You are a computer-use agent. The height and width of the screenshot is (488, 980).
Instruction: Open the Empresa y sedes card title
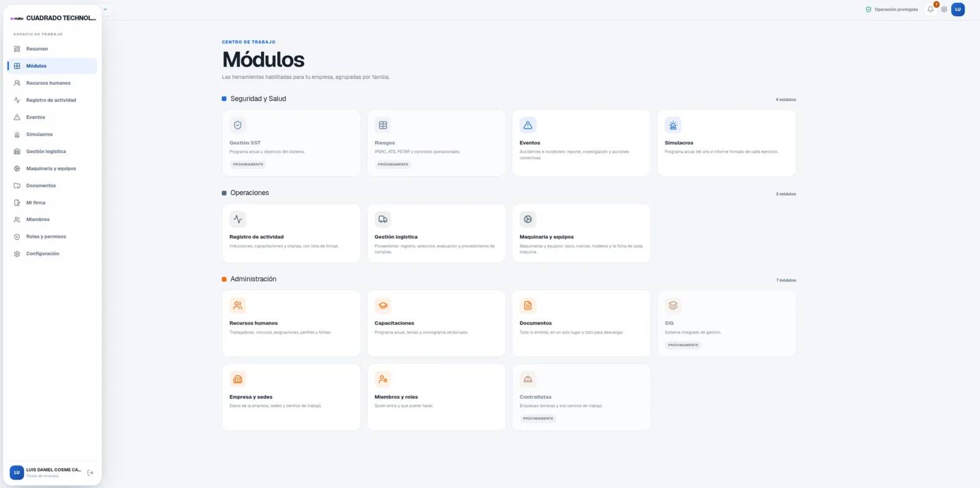pos(251,397)
